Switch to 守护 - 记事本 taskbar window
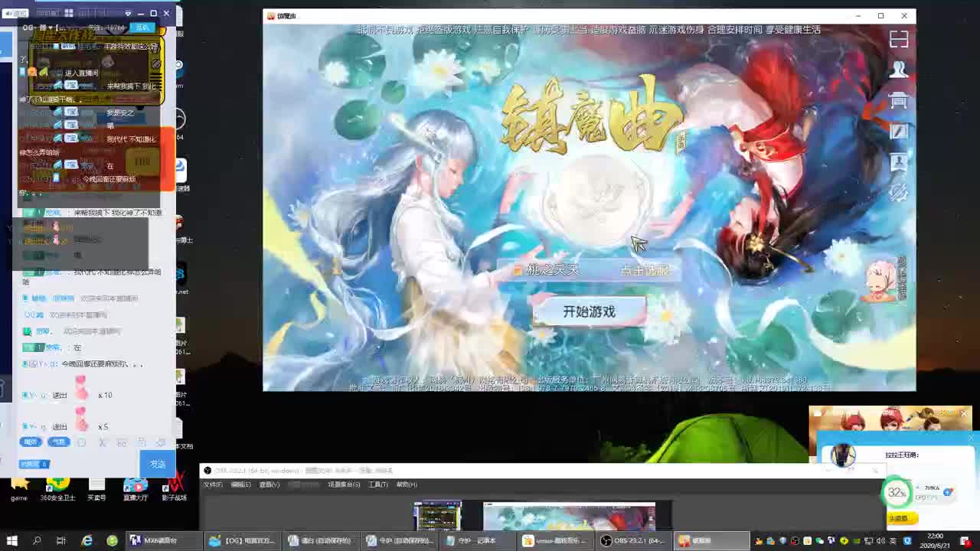This screenshot has width=980, height=551. pos(477,540)
